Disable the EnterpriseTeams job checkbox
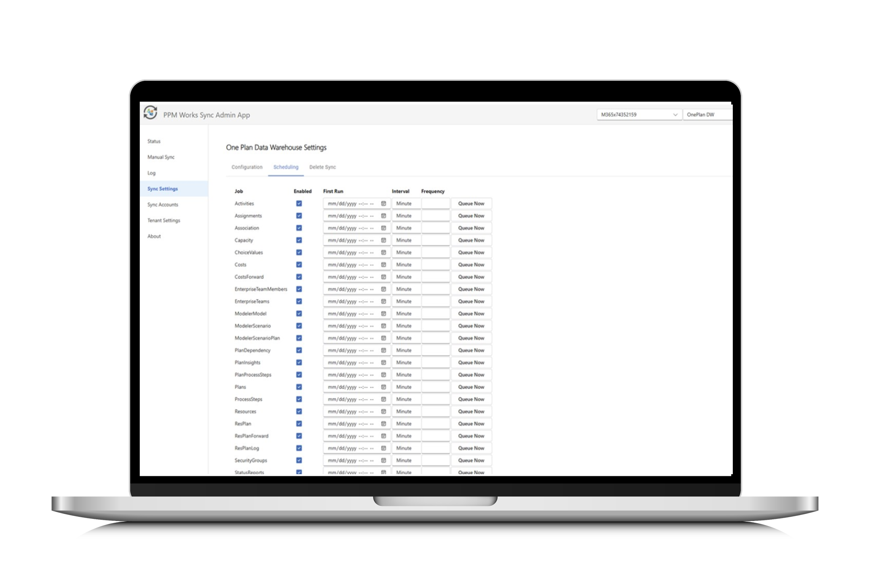 [299, 301]
